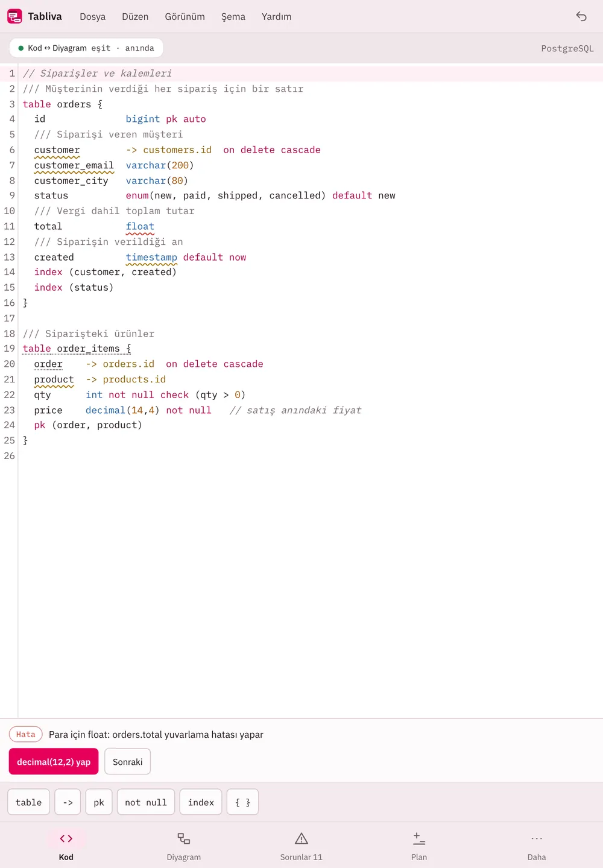Click the 'customers.id' reference on line 6

pyautogui.click(x=177, y=150)
